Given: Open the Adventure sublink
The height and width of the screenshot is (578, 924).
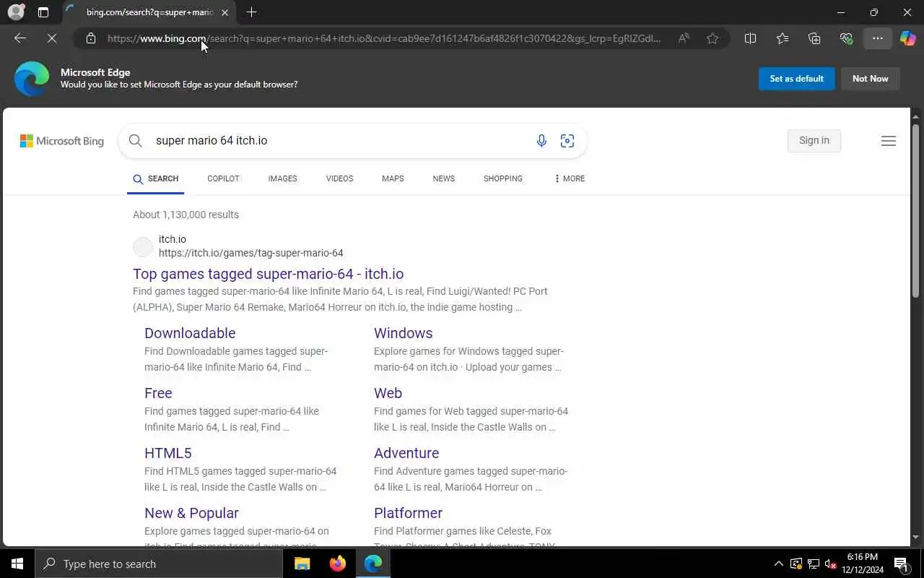Looking at the screenshot, I should click(x=406, y=453).
